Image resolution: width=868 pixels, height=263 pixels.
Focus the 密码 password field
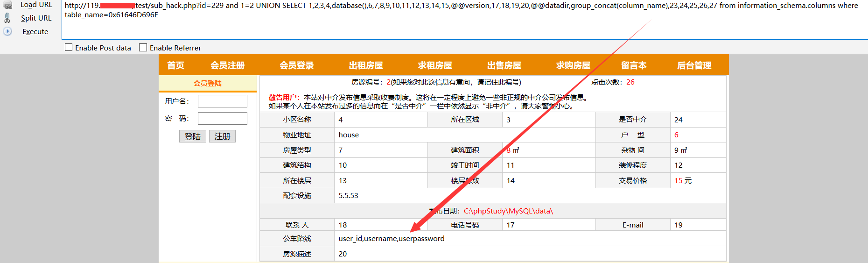tap(223, 118)
